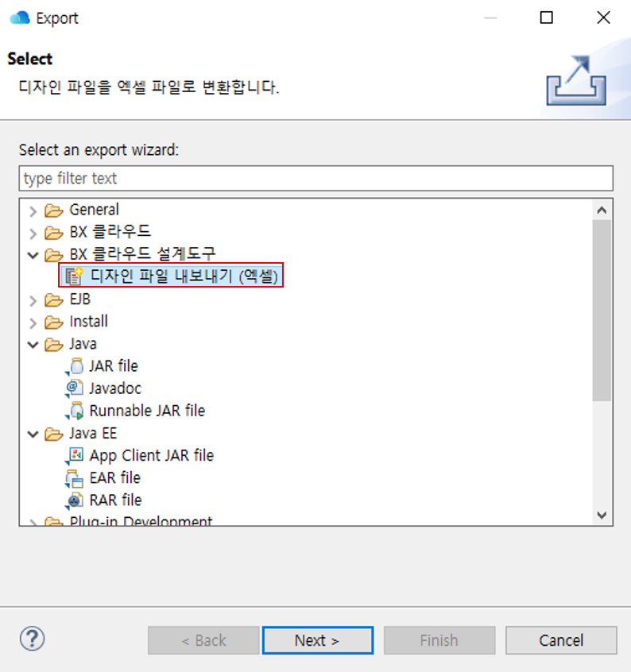Click the App Client JAR file icon
This screenshot has width=631, height=672.
[x=75, y=455]
